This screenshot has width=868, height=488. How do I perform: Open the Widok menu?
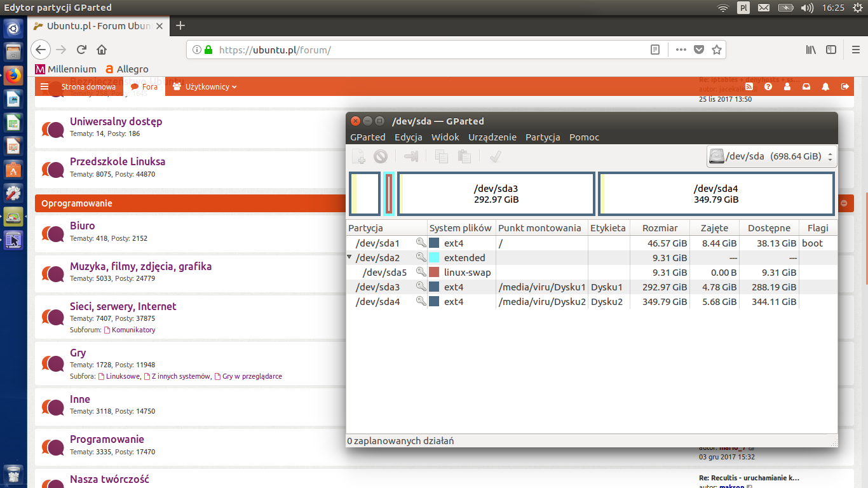445,137
